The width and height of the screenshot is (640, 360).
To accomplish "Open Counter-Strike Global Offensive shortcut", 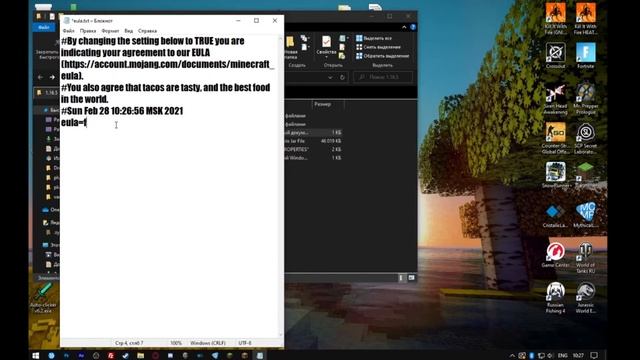I will [556, 138].
